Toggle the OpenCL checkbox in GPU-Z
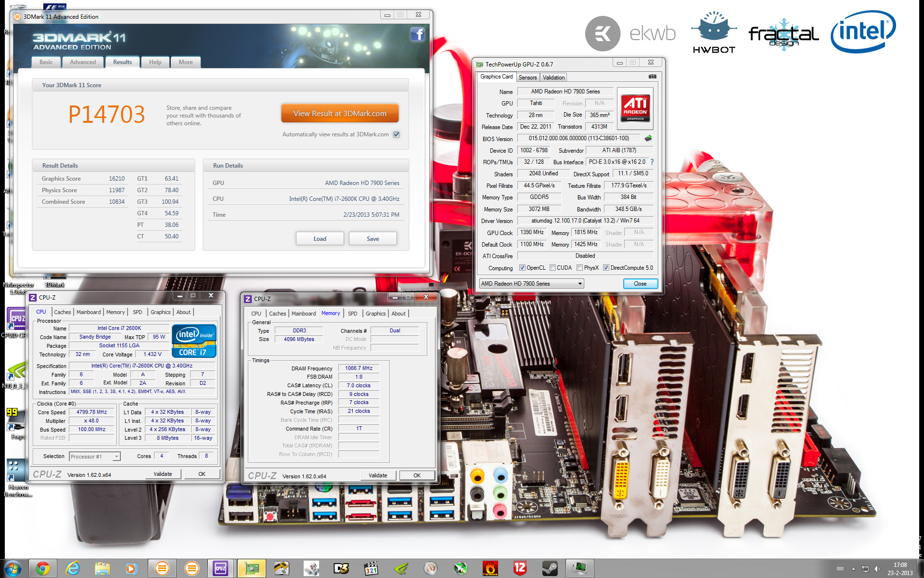This screenshot has width=924, height=578. pos(522,268)
